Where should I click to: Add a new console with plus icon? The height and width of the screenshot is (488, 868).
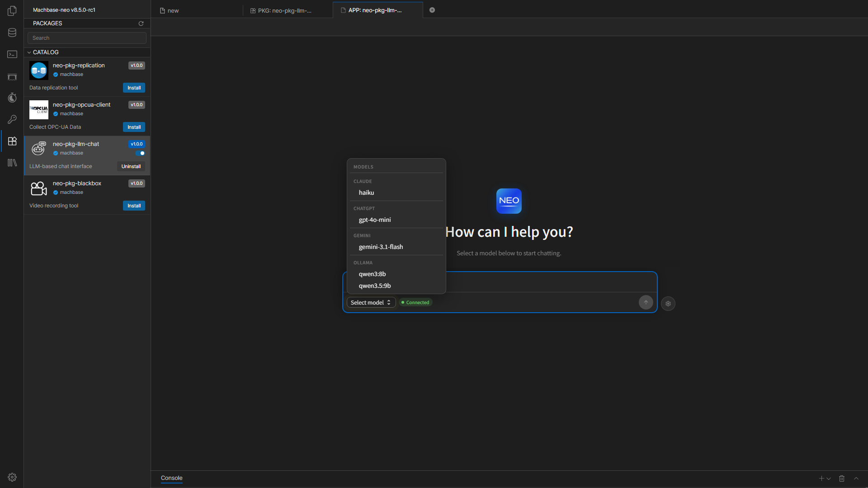(821, 479)
